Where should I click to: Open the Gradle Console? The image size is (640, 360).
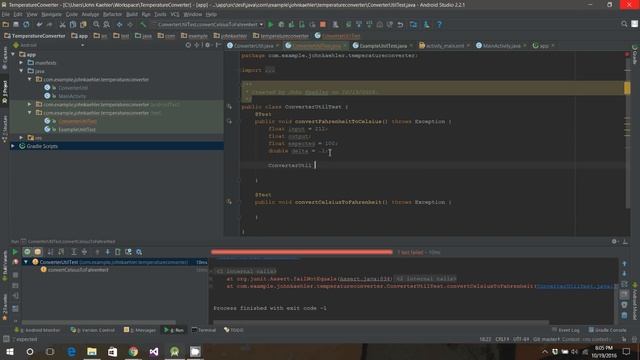tap(608, 330)
